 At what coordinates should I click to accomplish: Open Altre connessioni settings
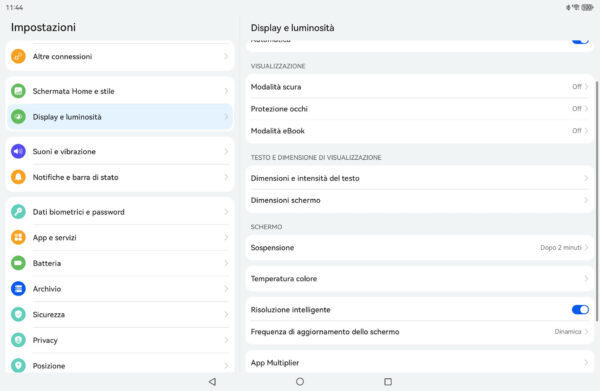[120, 56]
